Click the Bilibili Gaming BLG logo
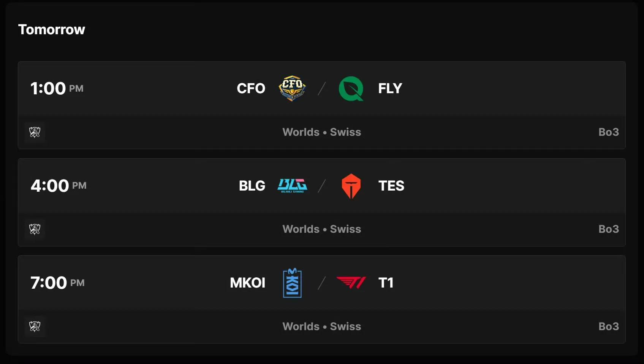This screenshot has width=644, height=364. pos(292,186)
